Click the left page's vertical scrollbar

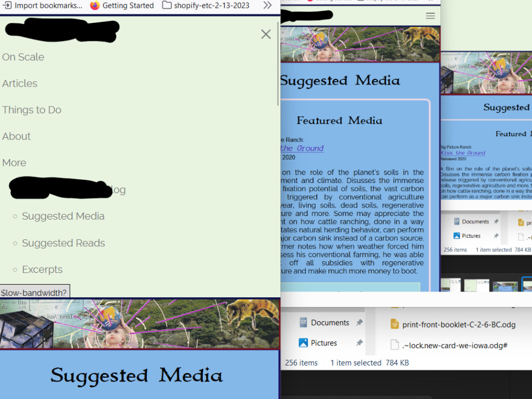coord(278,64)
